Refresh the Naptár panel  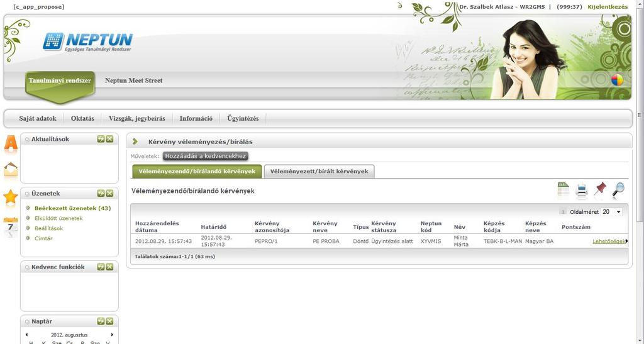101,321
